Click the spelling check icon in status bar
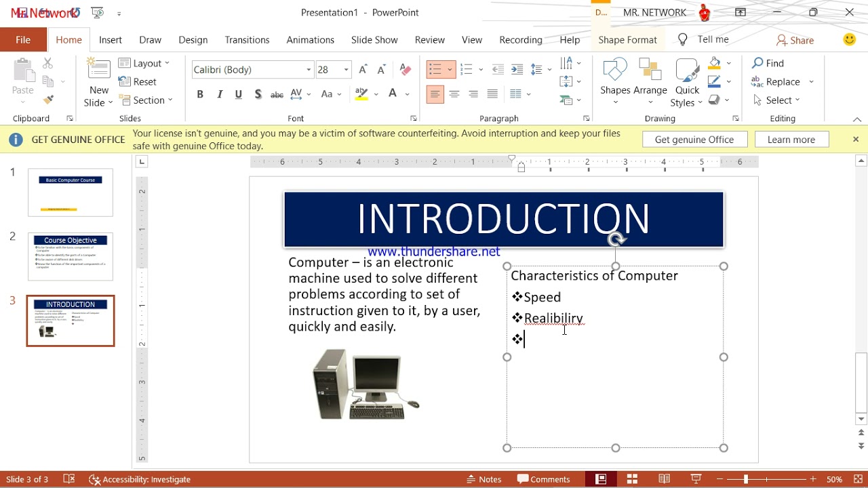868x488 pixels. 68,479
